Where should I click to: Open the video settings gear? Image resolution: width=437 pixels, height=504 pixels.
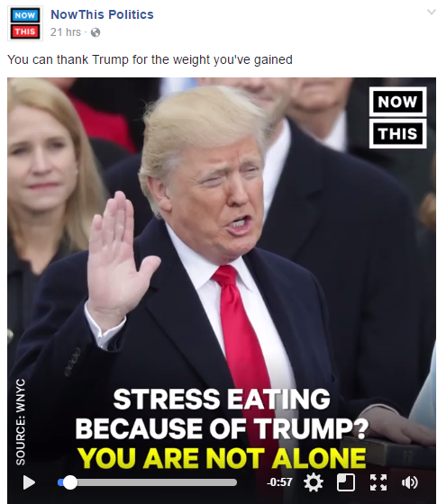pos(314,482)
